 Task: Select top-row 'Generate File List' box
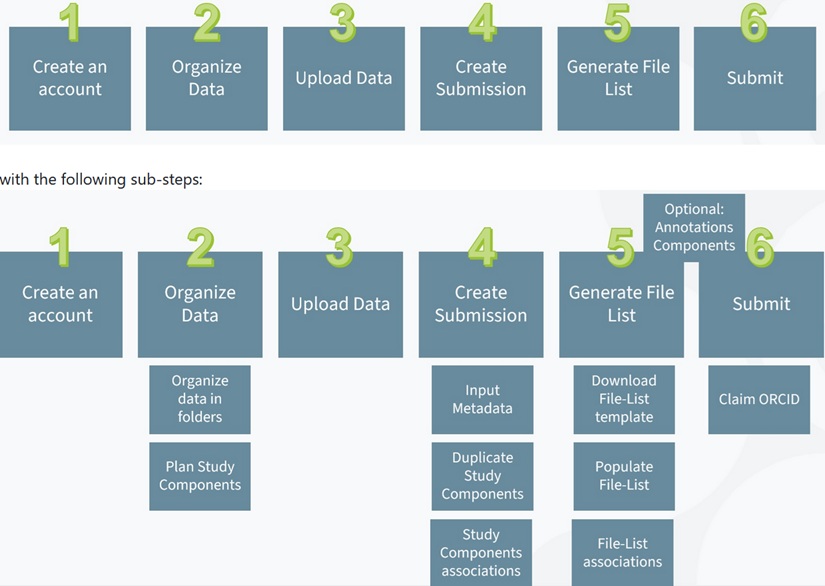(x=618, y=79)
